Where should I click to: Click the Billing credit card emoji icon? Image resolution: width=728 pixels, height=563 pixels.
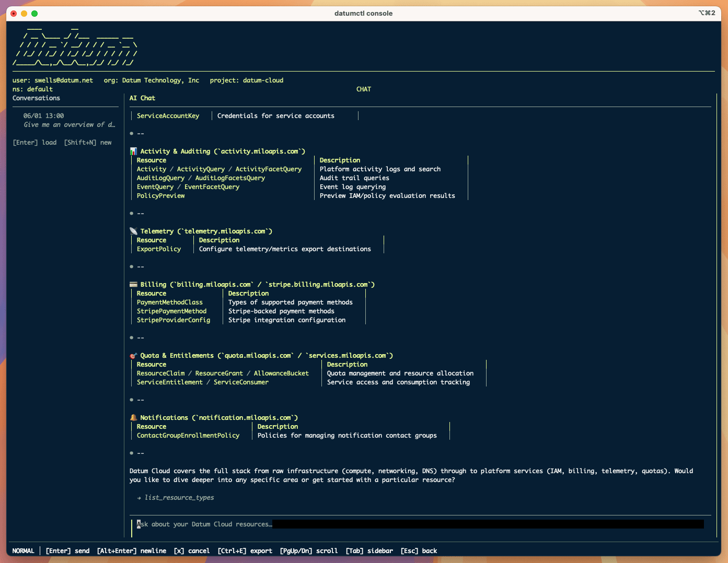point(133,285)
